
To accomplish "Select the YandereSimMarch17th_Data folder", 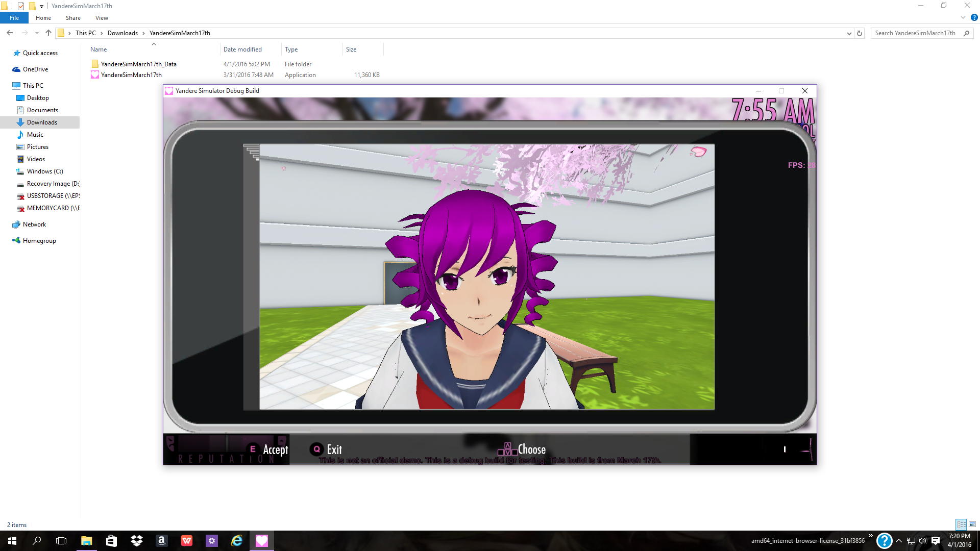I will click(138, 64).
